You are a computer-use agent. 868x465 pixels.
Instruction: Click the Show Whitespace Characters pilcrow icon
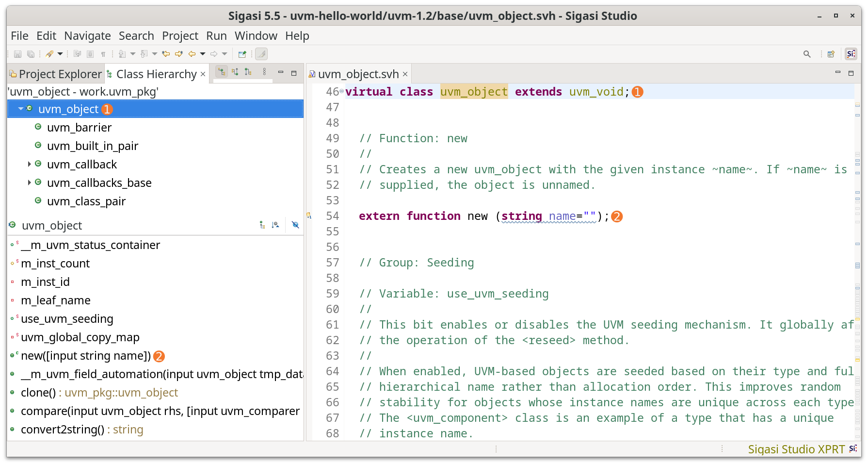(103, 54)
